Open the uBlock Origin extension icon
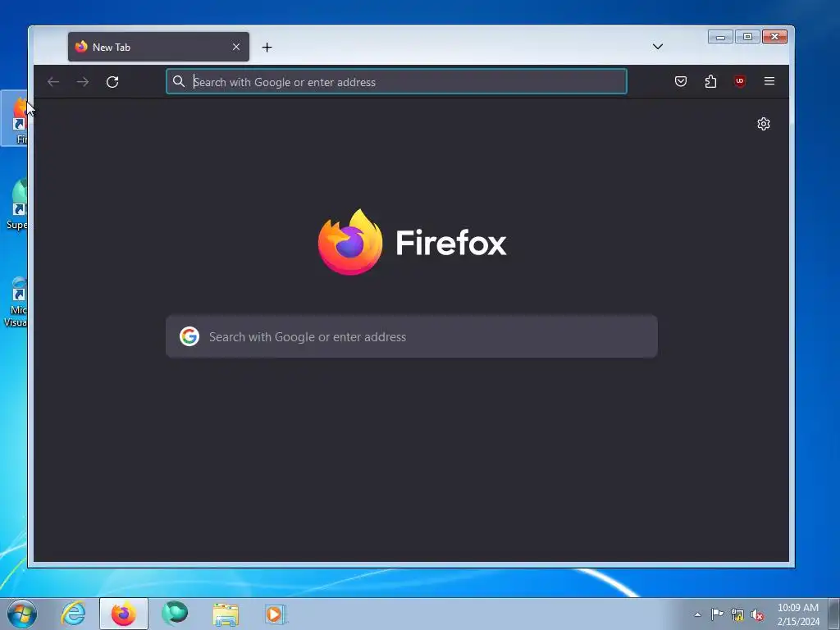The width and height of the screenshot is (840, 630). (740, 81)
